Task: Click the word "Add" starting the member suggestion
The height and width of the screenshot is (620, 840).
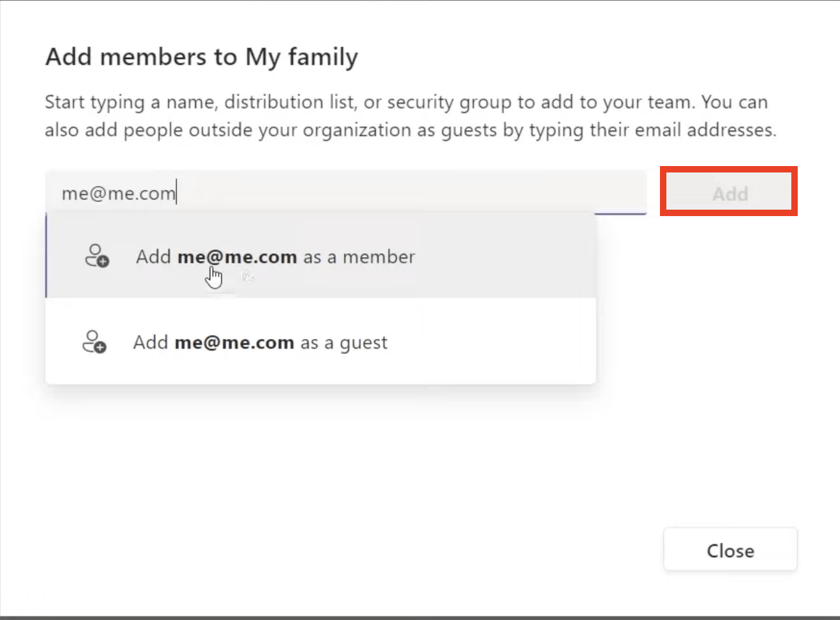Action: coord(153,256)
